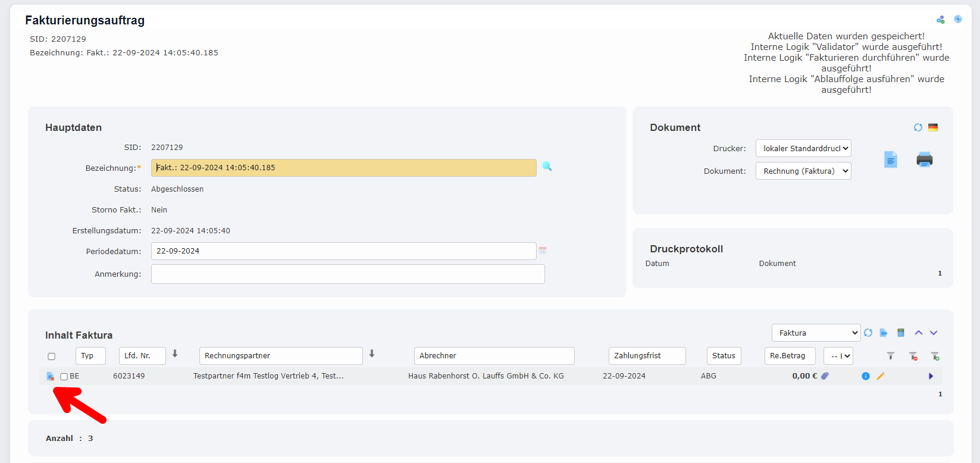980x463 pixels.
Task: Edit invoice row with the pencil icon
Action: coord(881,376)
